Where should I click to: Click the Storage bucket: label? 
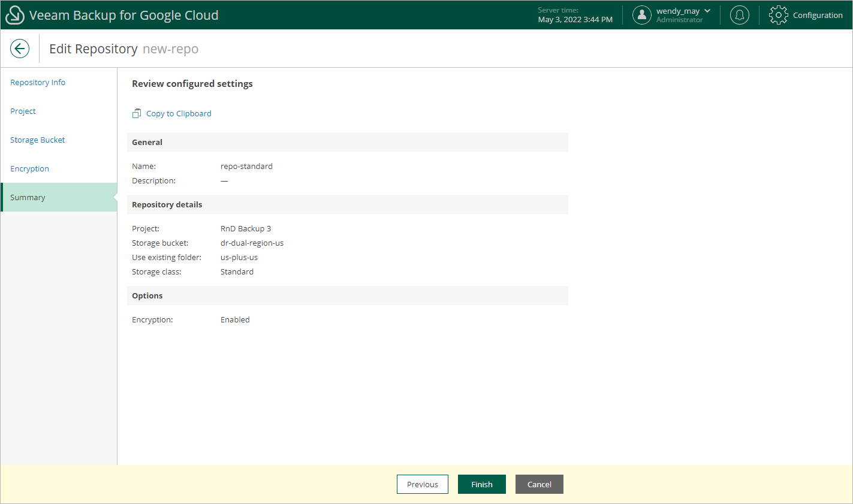pyautogui.click(x=160, y=243)
